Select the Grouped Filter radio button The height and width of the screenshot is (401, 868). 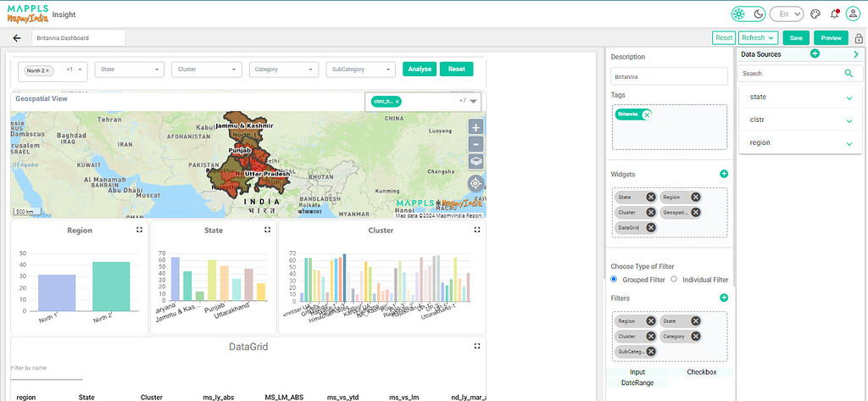[614, 279]
